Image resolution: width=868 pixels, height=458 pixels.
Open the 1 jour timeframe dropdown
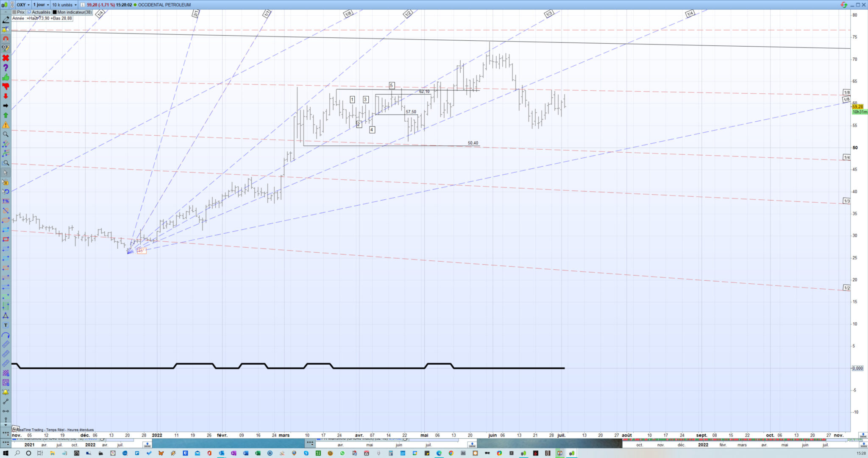point(41,5)
